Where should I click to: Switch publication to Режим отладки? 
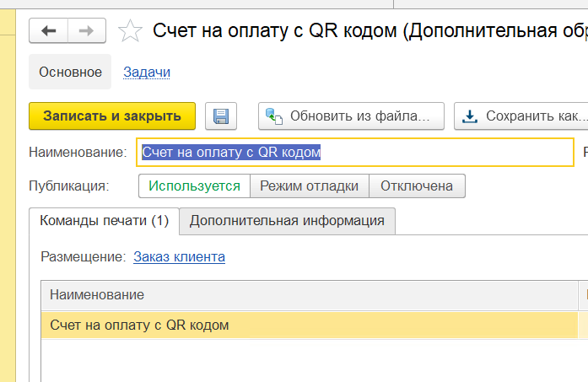(x=310, y=186)
